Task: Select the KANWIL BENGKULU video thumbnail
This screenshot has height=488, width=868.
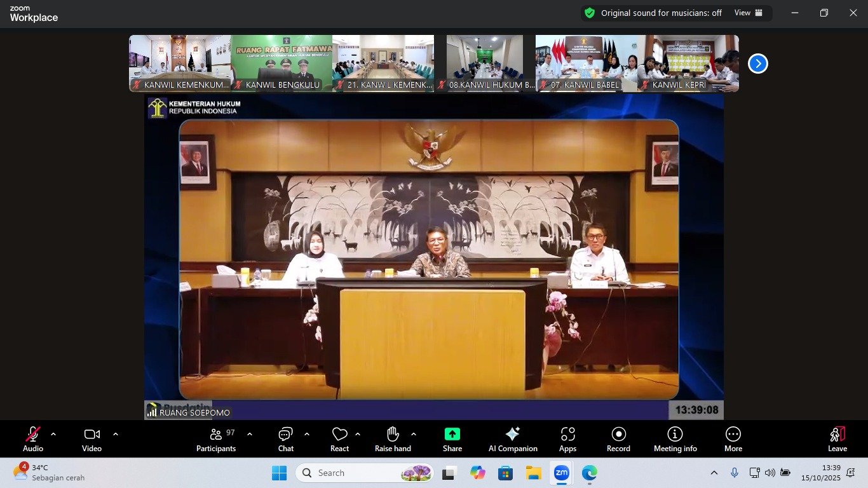Action: tap(281, 64)
